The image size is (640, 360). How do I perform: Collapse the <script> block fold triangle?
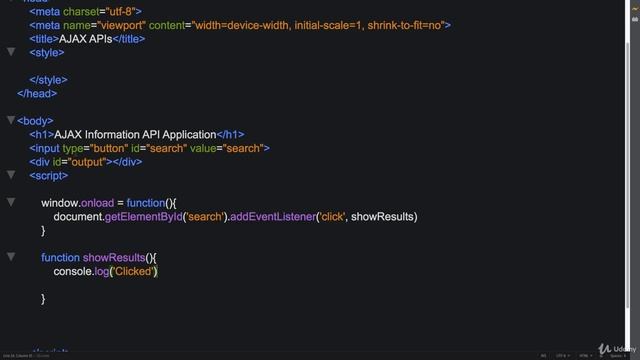coord(11,174)
